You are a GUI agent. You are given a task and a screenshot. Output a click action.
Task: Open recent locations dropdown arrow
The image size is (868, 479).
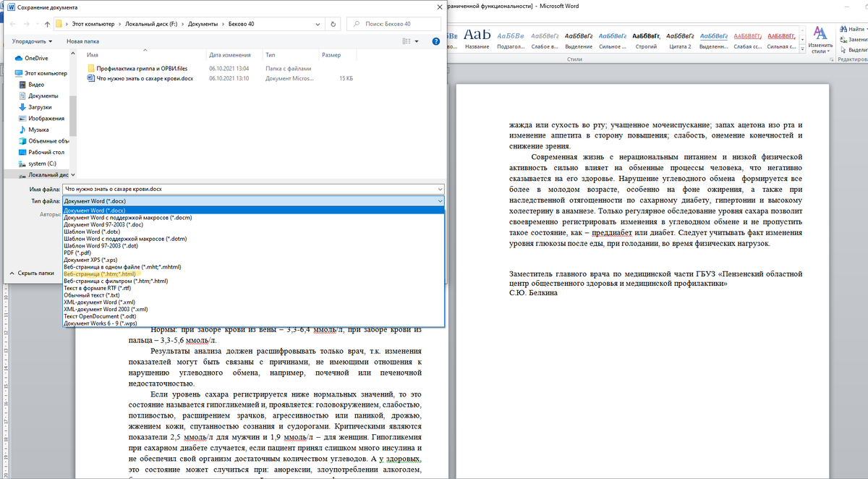(36, 24)
